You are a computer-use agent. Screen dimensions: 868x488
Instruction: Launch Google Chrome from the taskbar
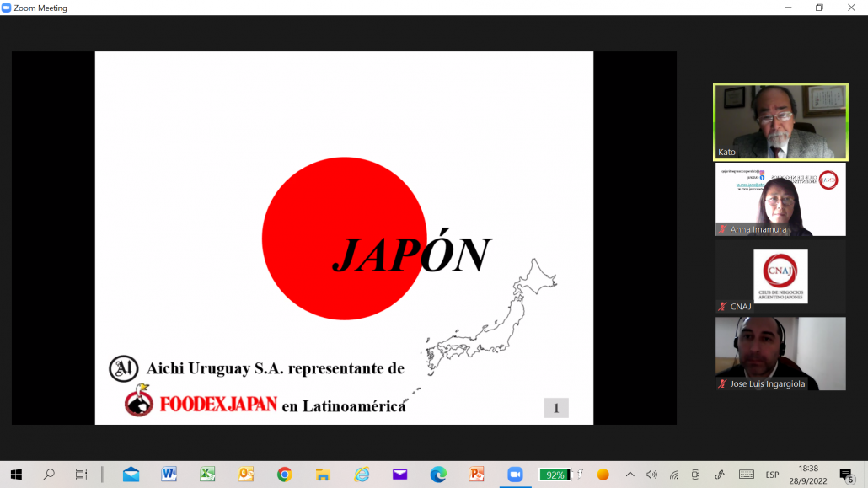click(285, 475)
